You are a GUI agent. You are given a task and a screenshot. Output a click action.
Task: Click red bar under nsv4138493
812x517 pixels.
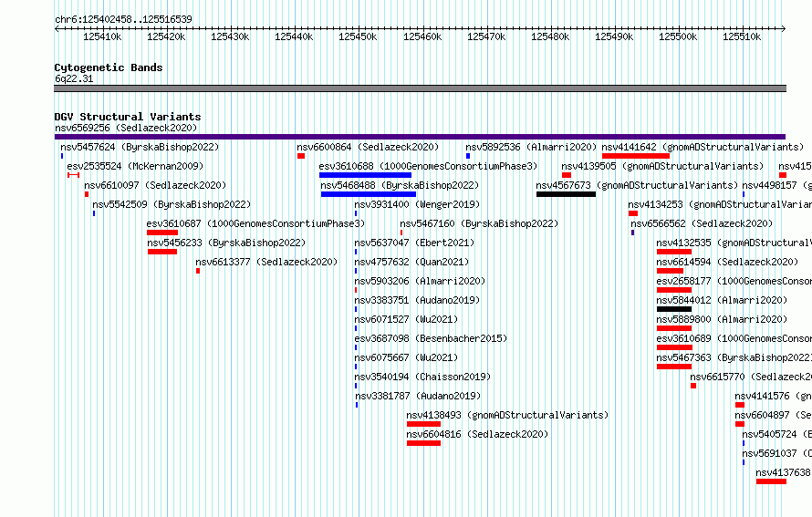tap(423, 424)
